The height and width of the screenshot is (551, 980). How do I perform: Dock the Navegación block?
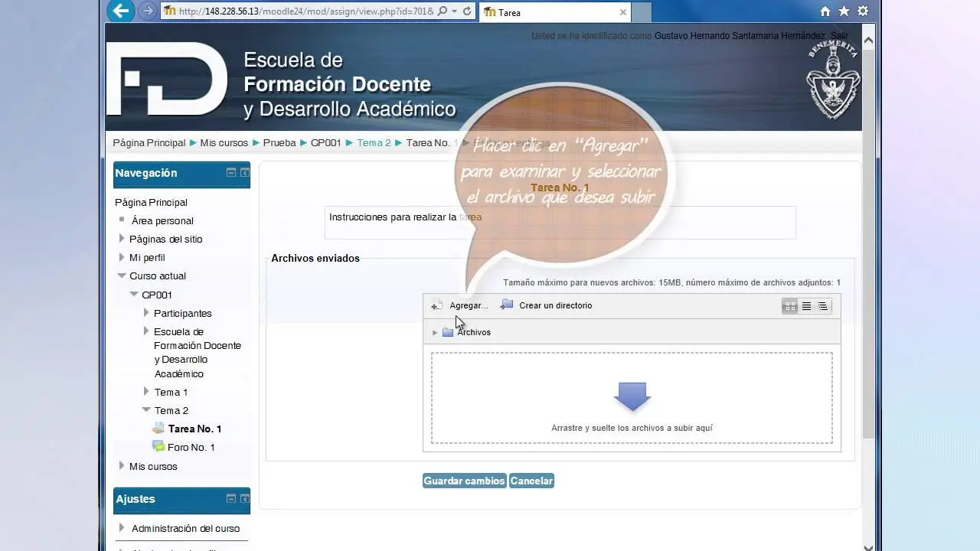tap(244, 173)
